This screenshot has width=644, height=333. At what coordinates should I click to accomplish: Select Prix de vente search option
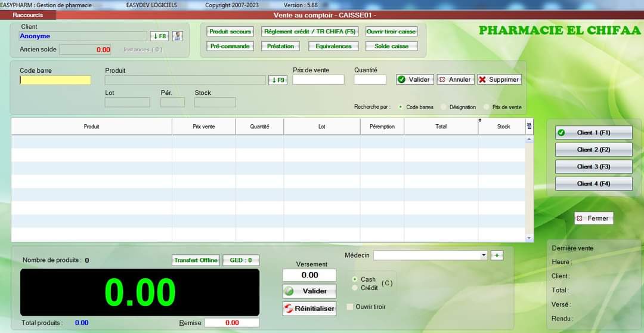pyautogui.click(x=487, y=107)
